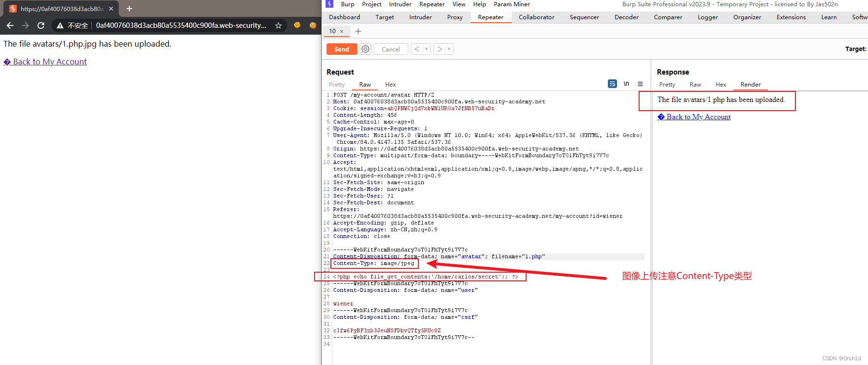The width and height of the screenshot is (868, 365).
Task: Select the Request Pretty view tab
Action: (337, 84)
